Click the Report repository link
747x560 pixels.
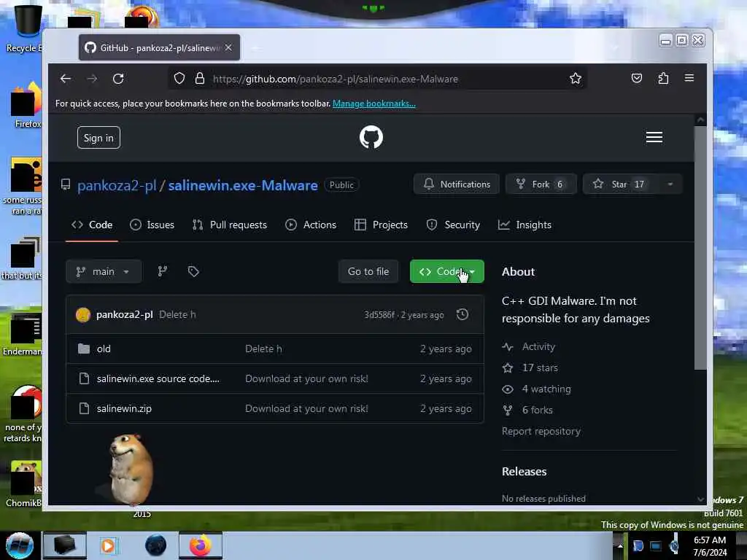point(541,431)
